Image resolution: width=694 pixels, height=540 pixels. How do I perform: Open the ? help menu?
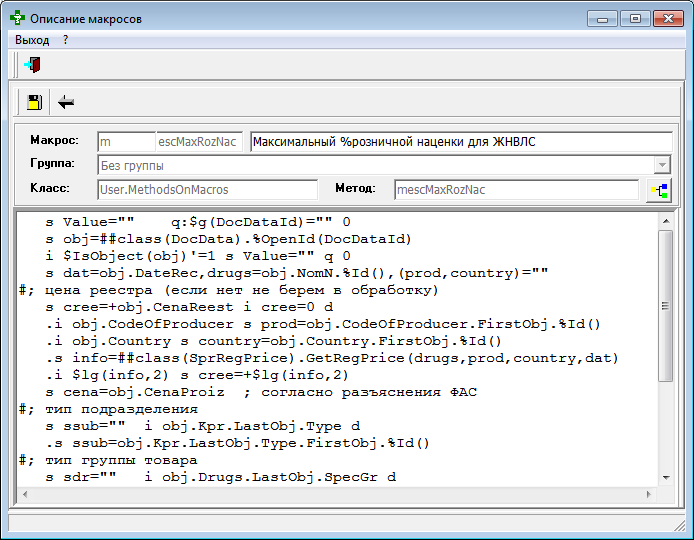click(x=66, y=40)
